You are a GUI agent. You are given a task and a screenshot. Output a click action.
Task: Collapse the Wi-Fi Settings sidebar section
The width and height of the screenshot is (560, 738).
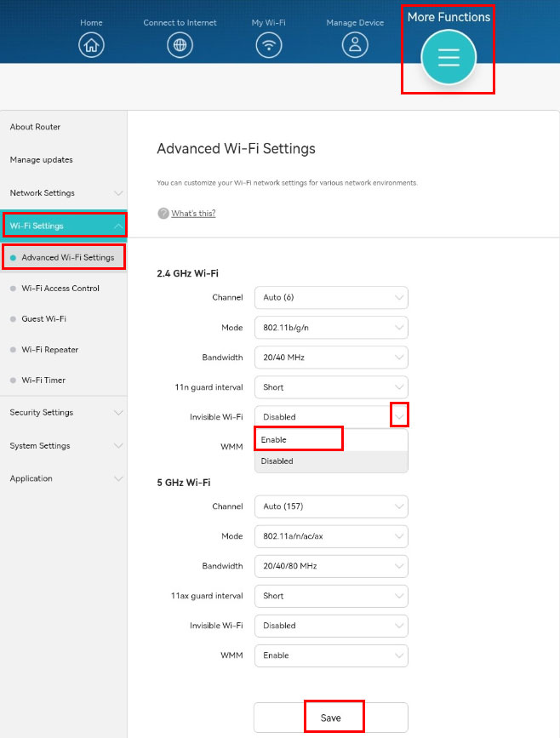tap(64, 226)
